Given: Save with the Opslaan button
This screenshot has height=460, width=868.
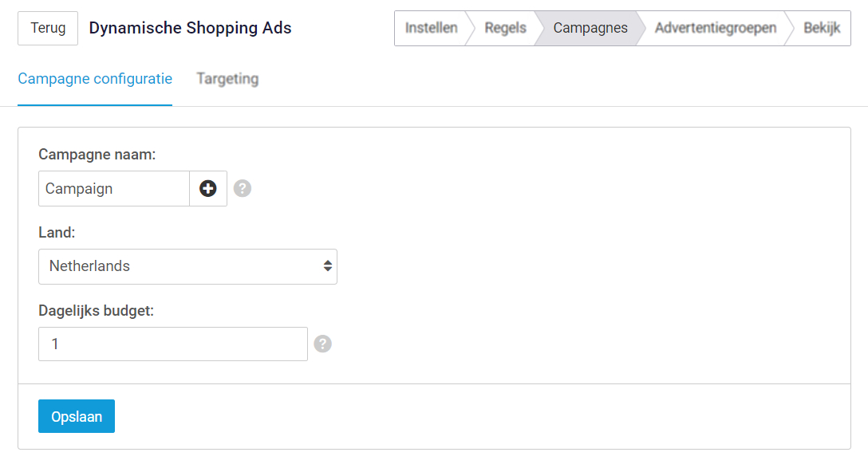Looking at the screenshot, I should point(77,416).
